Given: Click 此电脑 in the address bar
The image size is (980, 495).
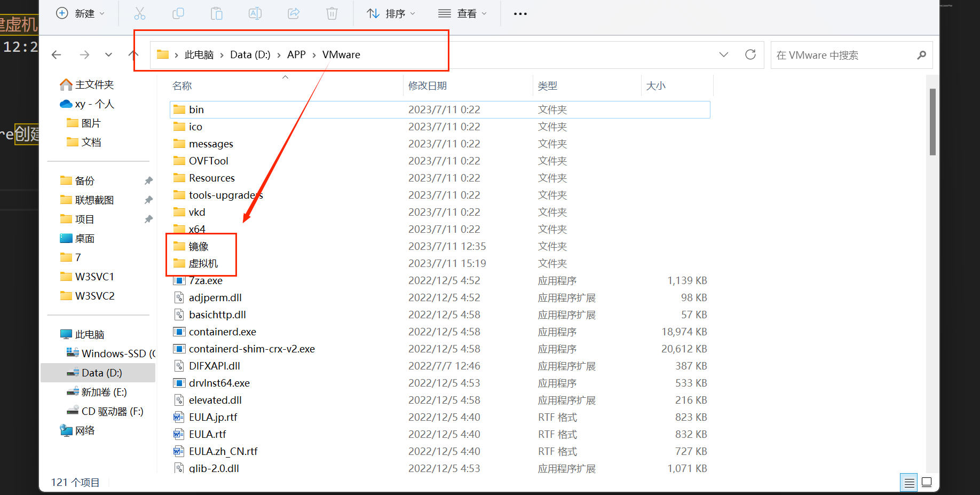Looking at the screenshot, I should coord(199,54).
